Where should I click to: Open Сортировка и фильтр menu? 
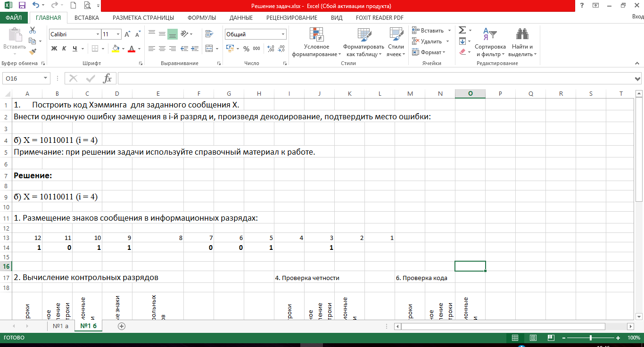click(490, 42)
